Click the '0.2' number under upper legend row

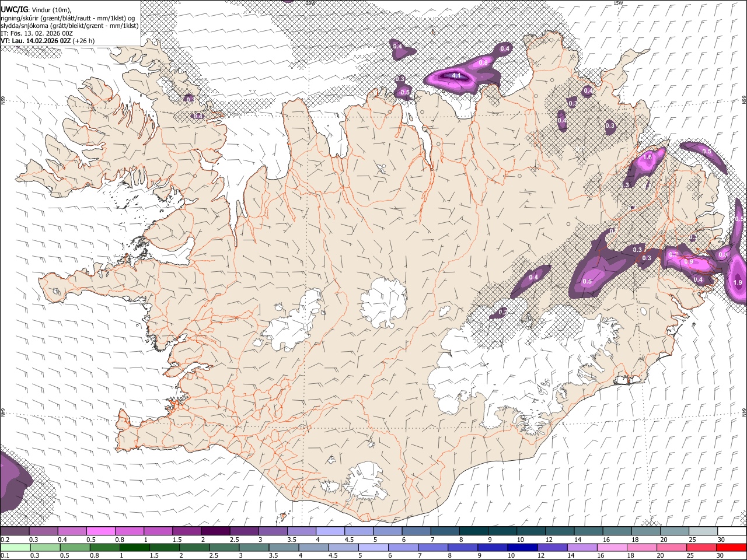4,540
